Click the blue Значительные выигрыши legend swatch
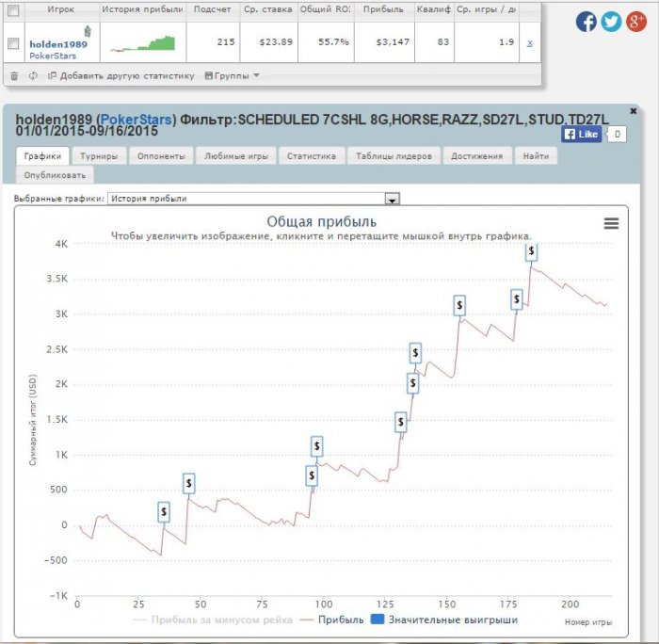The image size is (659, 644). pyautogui.click(x=377, y=620)
